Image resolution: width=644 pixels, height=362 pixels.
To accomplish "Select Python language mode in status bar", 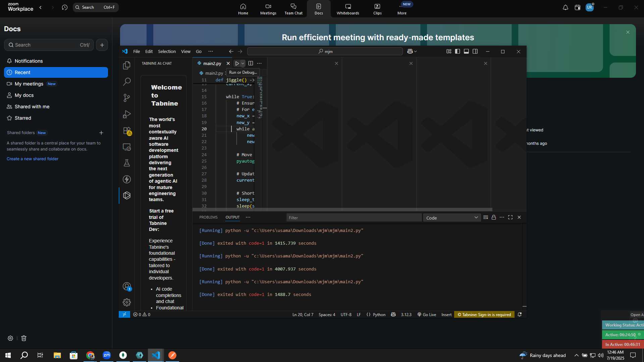I will pyautogui.click(x=379, y=314).
